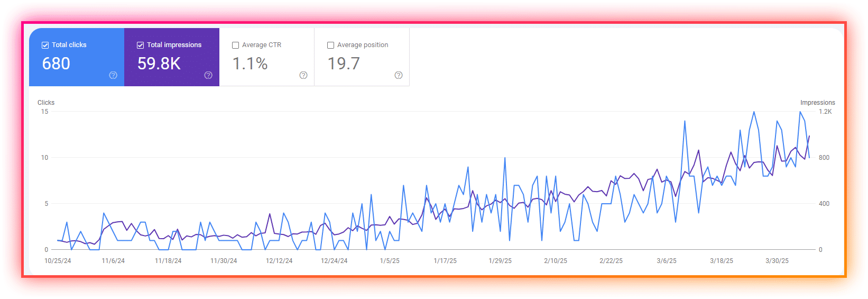
Task: Click the 11/18/24 date label
Action: pyautogui.click(x=168, y=261)
